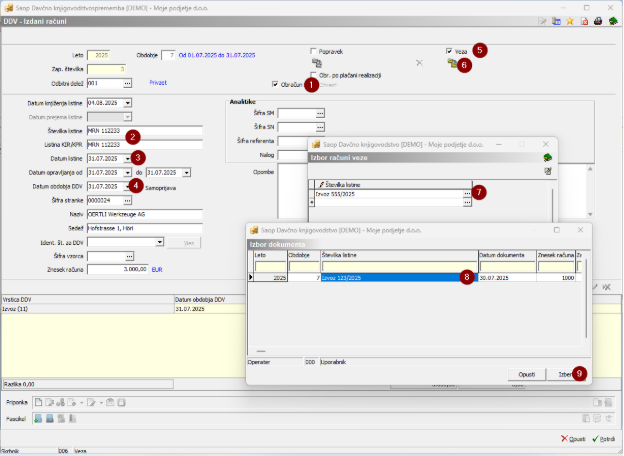624x456 pixels.
Task: Click the document with red X icon
Action: [584, 21]
